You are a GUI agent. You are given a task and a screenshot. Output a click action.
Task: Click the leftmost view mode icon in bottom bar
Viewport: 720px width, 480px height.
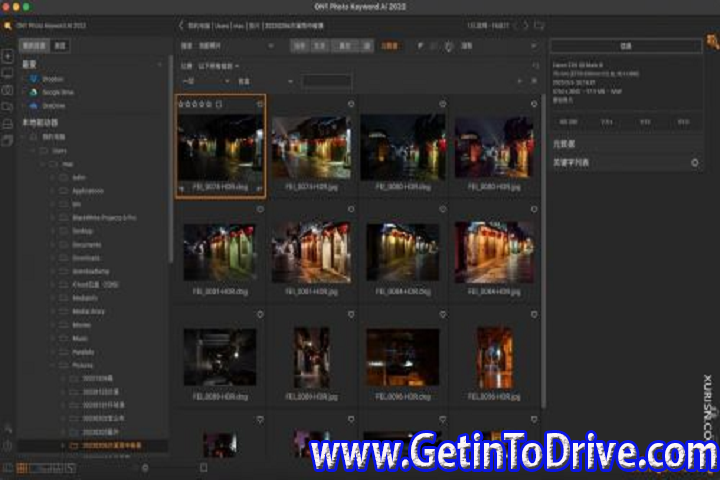tap(7, 469)
